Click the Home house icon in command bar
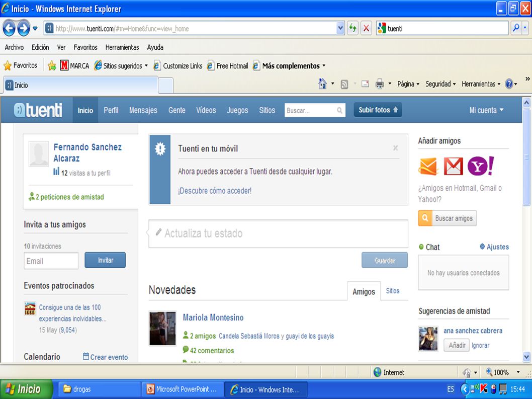This screenshot has height=399, width=532. point(323,84)
